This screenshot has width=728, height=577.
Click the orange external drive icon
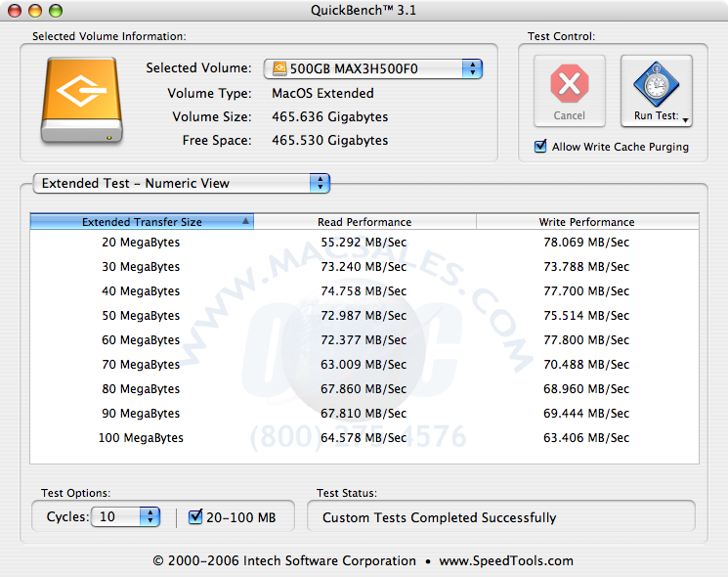(x=82, y=101)
